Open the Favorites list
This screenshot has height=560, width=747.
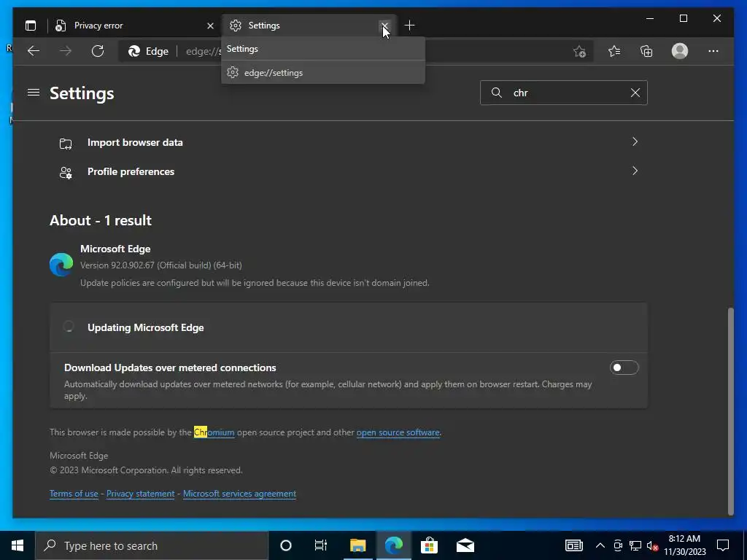pos(614,51)
